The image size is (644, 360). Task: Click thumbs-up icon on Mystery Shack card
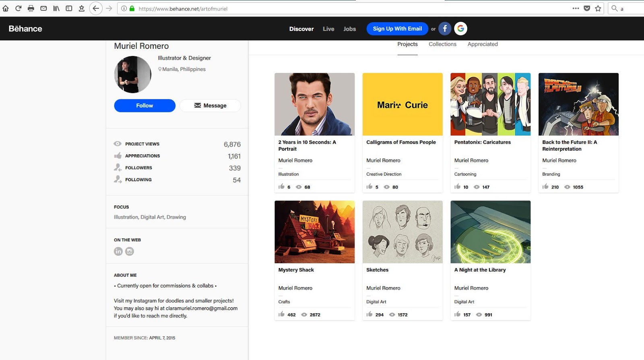click(281, 314)
